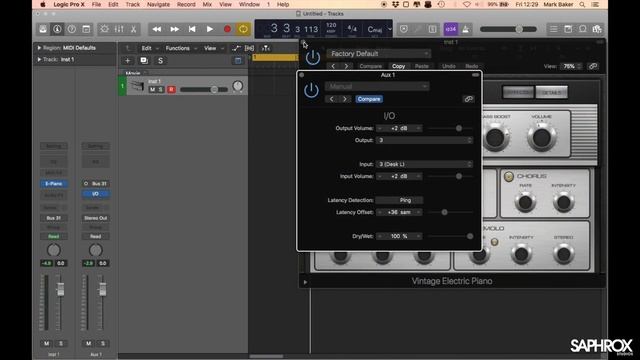
Task: Open Smart Controls dial icon
Action: [x=104, y=29]
